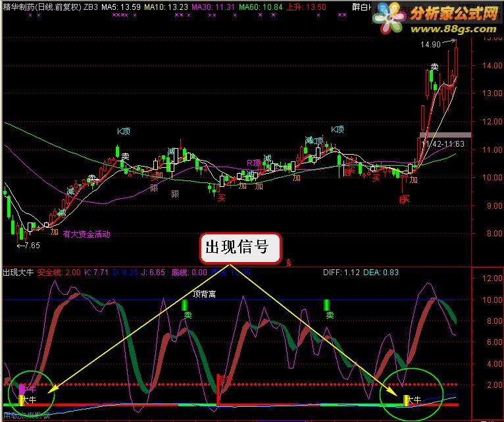
Task: Select the MA10: 13.23 readout
Action: pos(166,7)
